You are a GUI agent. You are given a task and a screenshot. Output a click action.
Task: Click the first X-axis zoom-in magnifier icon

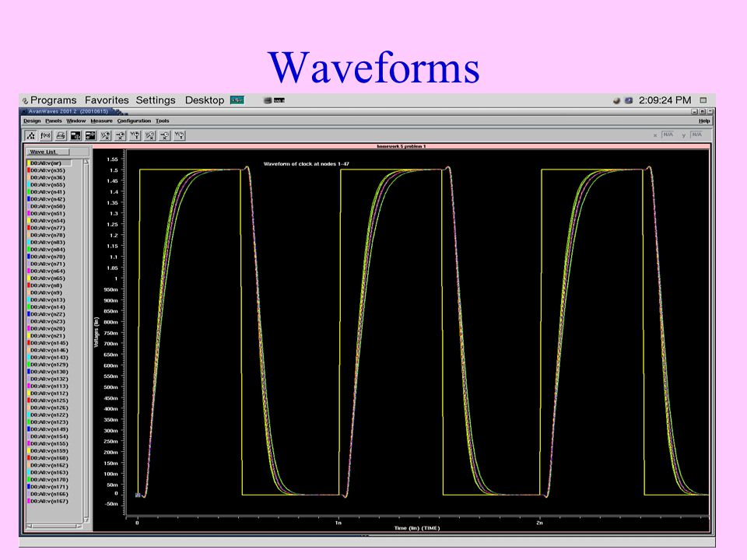pos(120,135)
